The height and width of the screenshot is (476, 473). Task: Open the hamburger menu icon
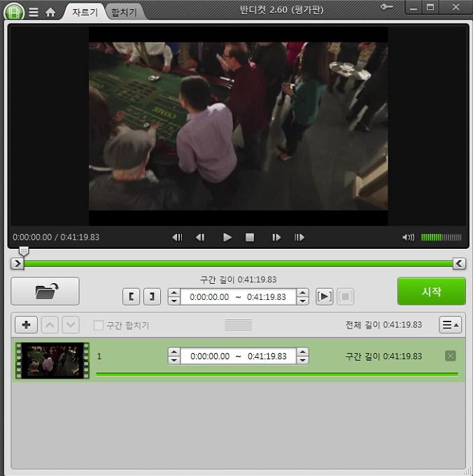(34, 12)
